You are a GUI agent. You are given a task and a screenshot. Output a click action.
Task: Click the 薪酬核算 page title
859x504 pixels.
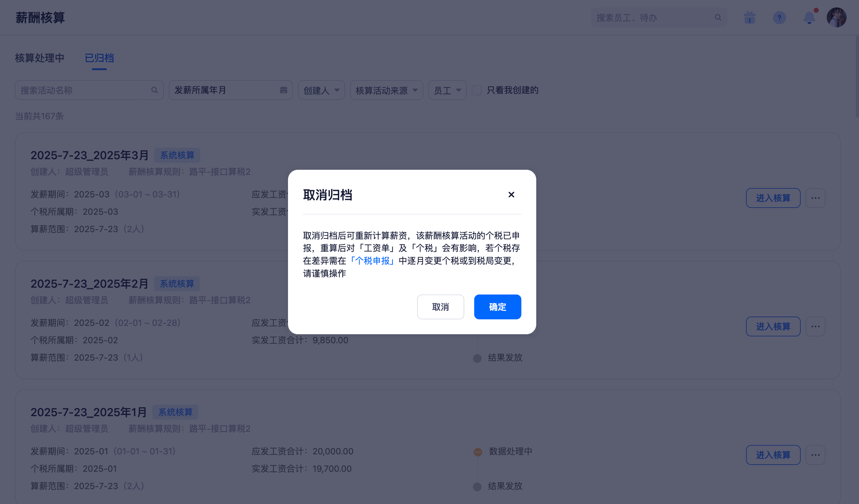(40, 17)
